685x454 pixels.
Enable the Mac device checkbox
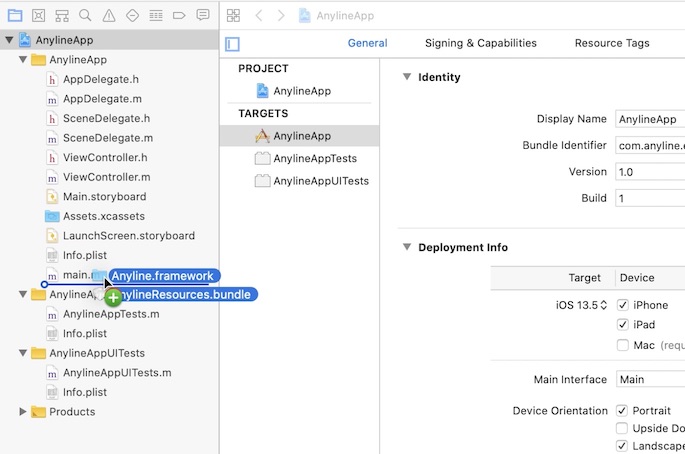pyautogui.click(x=623, y=345)
